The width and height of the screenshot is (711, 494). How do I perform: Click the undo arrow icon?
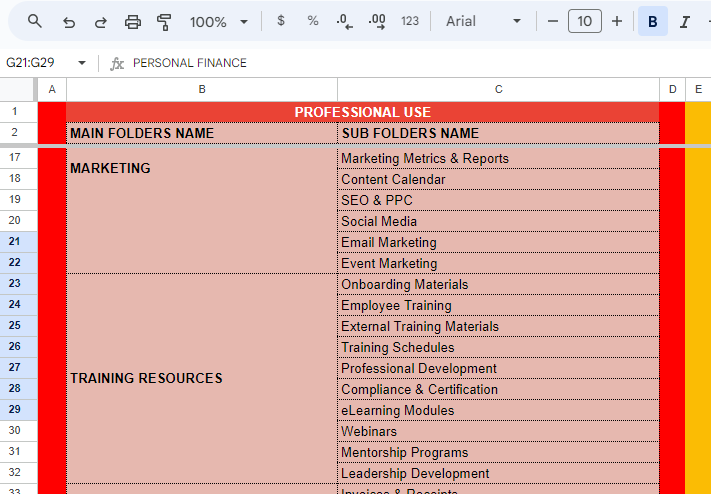(x=68, y=22)
